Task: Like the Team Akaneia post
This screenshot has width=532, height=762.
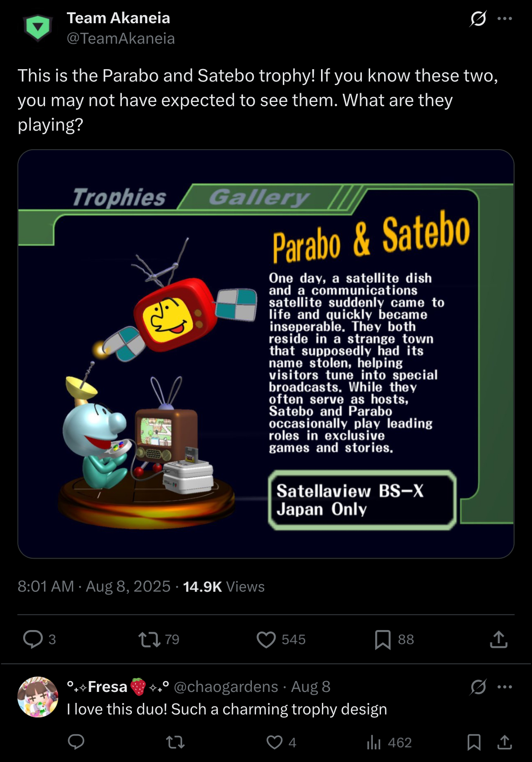Action: coord(266,639)
